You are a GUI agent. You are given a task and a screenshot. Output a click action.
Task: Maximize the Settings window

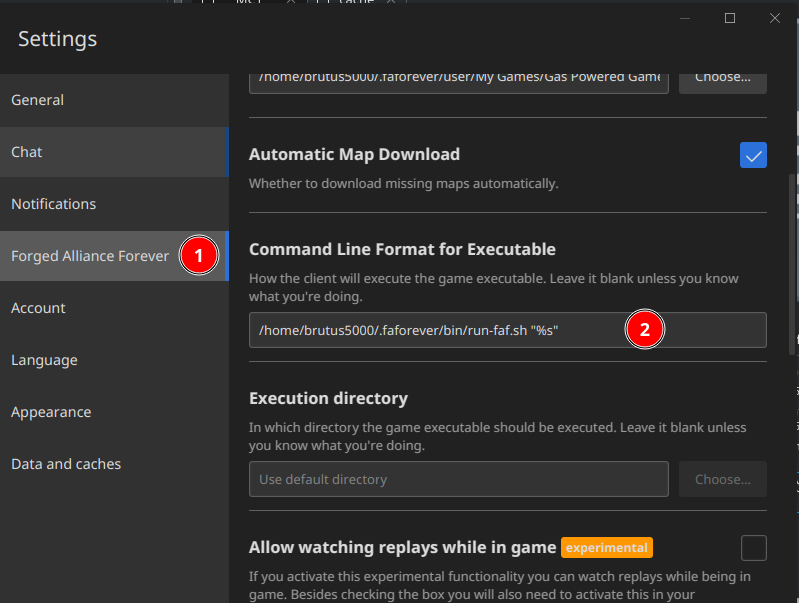[730, 18]
